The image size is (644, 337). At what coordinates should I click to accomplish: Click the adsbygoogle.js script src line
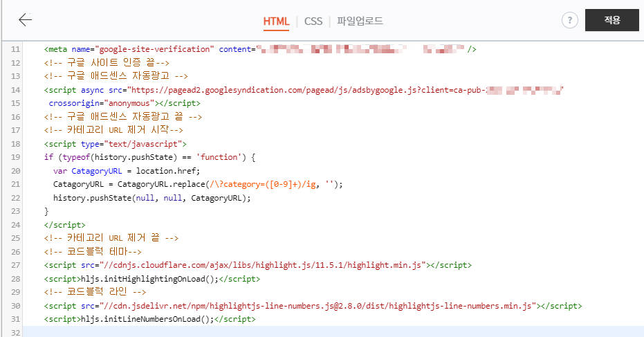click(x=304, y=89)
